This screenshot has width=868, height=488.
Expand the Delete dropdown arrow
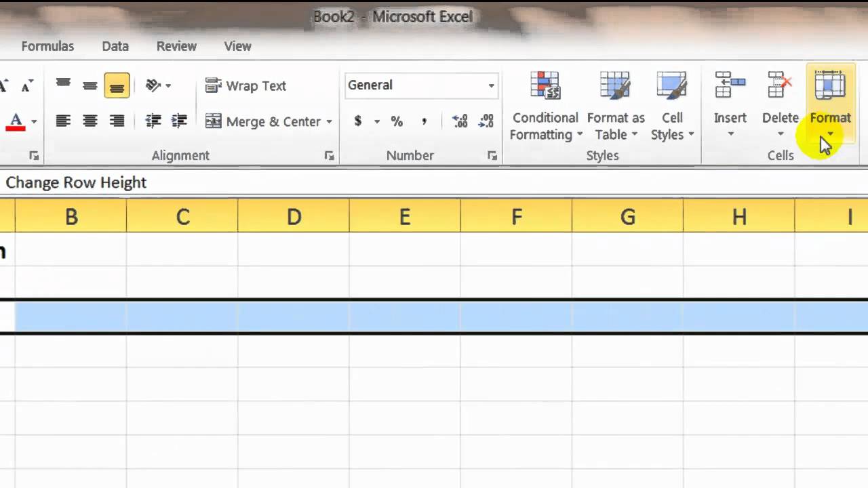pyautogui.click(x=781, y=134)
